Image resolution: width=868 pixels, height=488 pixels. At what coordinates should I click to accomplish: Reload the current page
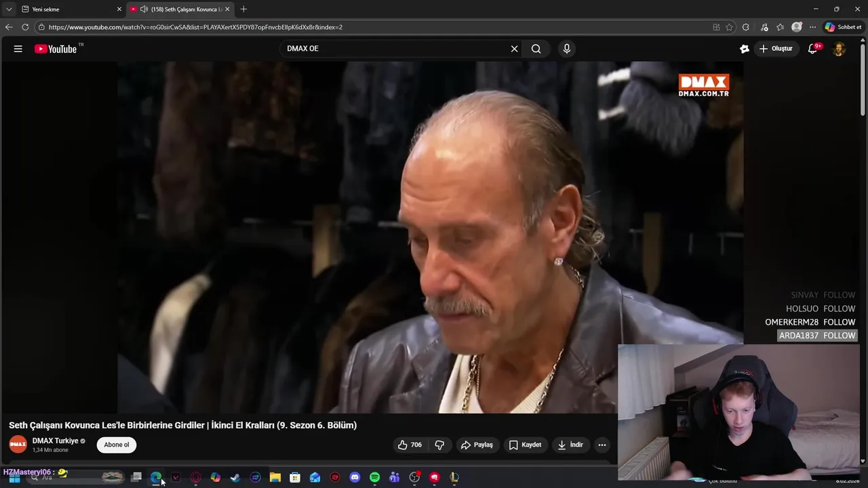point(25,27)
